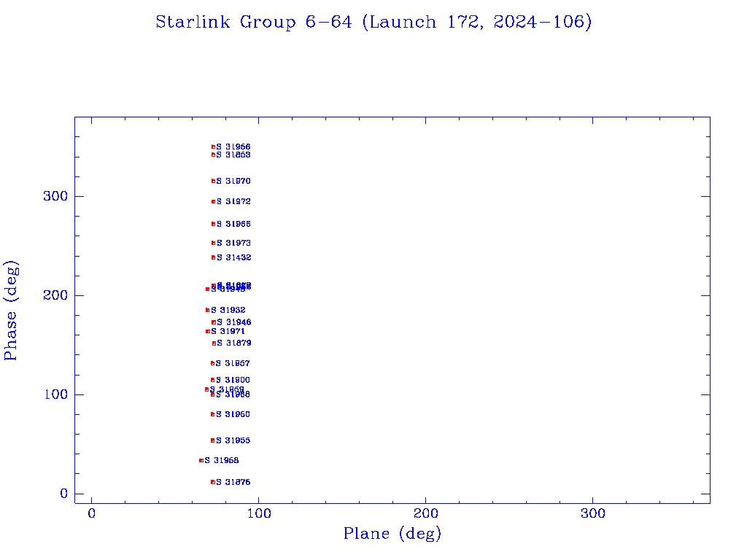Click the red marker beside S 31968
This screenshot has height=560, width=747.
pyautogui.click(x=201, y=461)
